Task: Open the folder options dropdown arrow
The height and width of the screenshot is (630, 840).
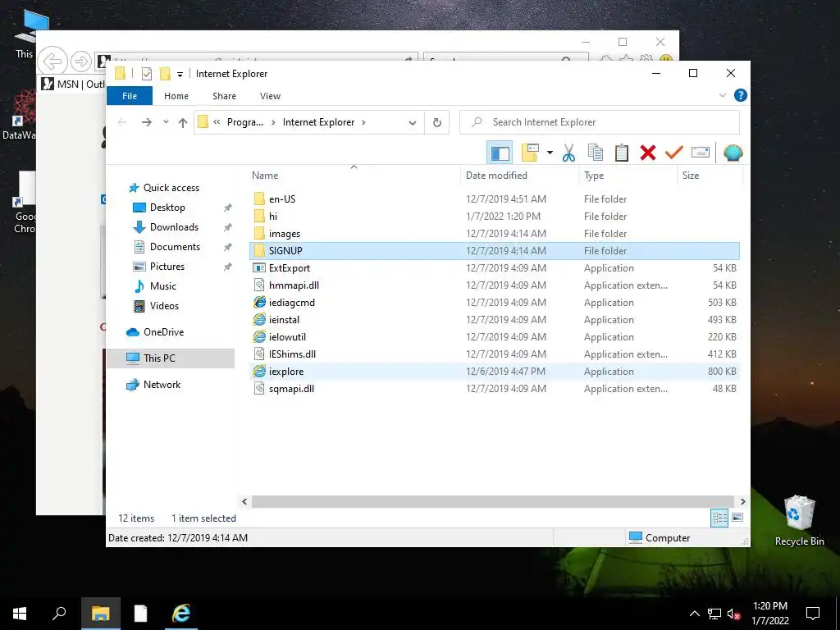Action: (x=550, y=153)
